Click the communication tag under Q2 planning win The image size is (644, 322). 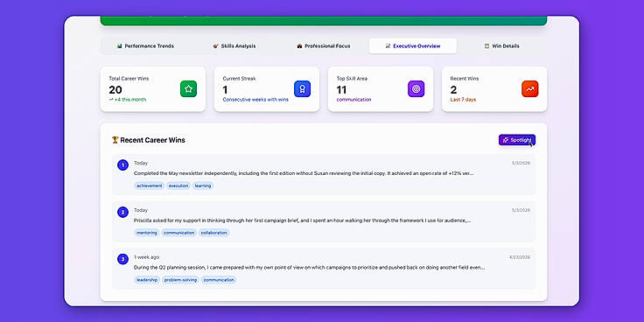(219, 280)
